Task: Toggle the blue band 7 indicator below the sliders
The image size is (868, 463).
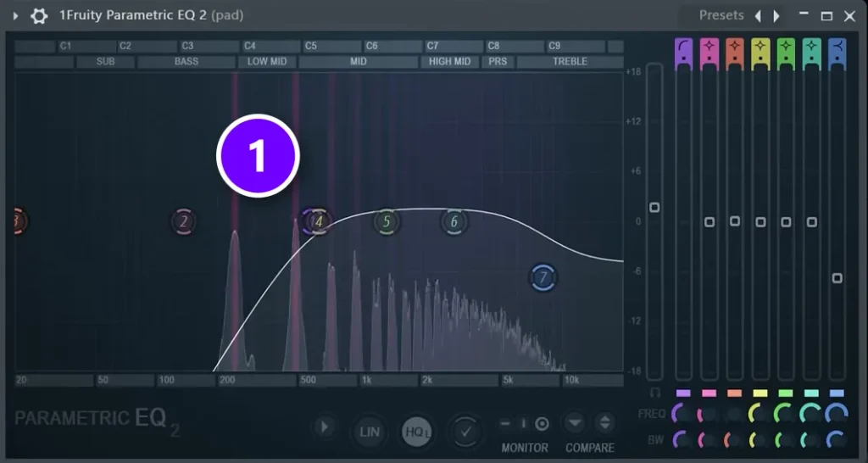Action: click(x=837, y=393)
